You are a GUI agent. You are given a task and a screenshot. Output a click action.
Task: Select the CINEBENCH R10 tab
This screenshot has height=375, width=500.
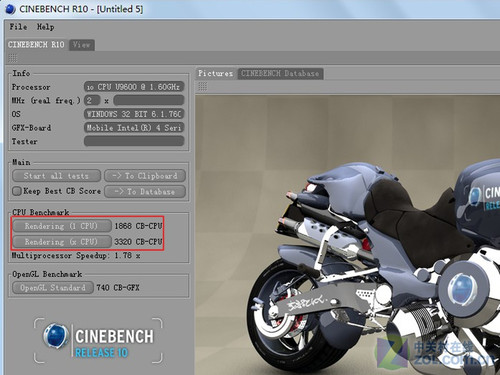(36, 45)
